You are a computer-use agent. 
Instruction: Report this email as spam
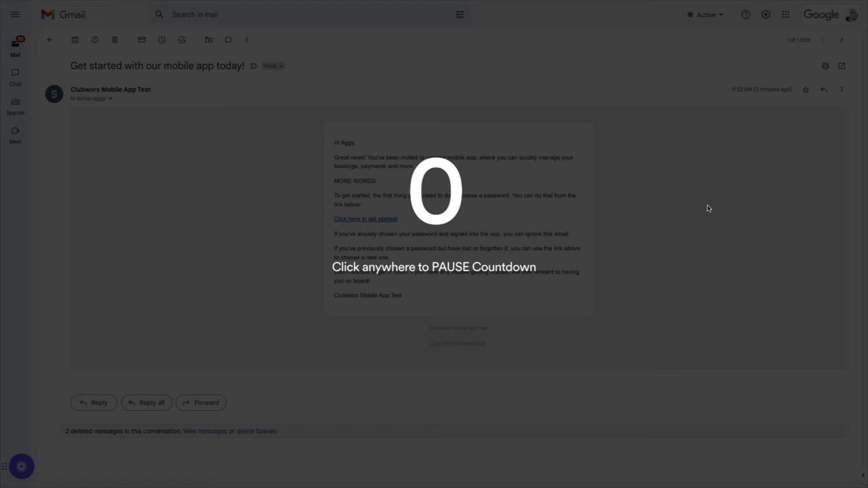click(x=95, y=40)
